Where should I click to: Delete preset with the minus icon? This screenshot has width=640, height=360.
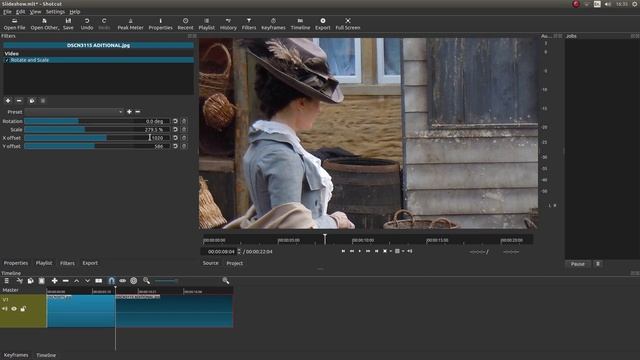[x=138, y=112]
